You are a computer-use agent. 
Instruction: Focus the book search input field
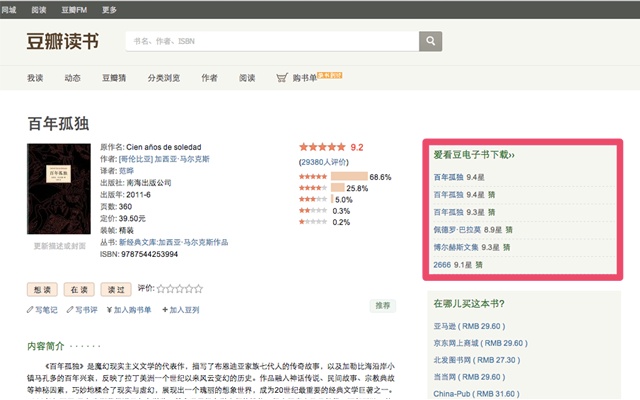coord(272,41)
